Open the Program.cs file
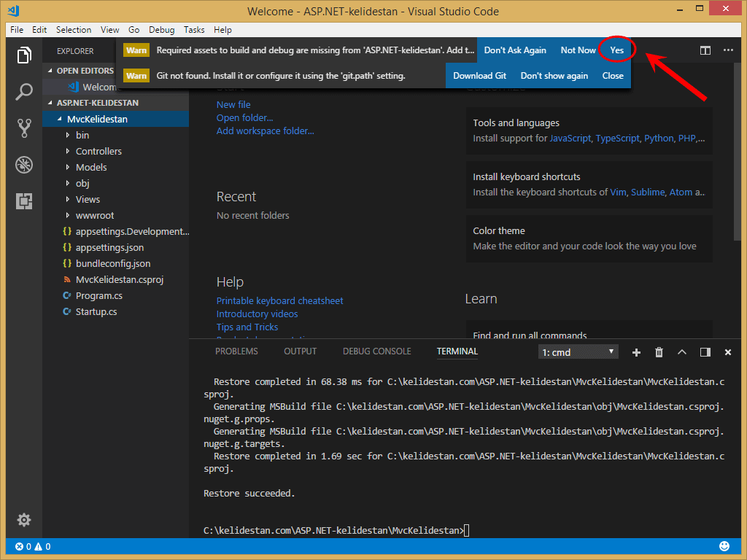Image resolution: width=747 pixels, height=560 pixels. [x=98, y=296]
